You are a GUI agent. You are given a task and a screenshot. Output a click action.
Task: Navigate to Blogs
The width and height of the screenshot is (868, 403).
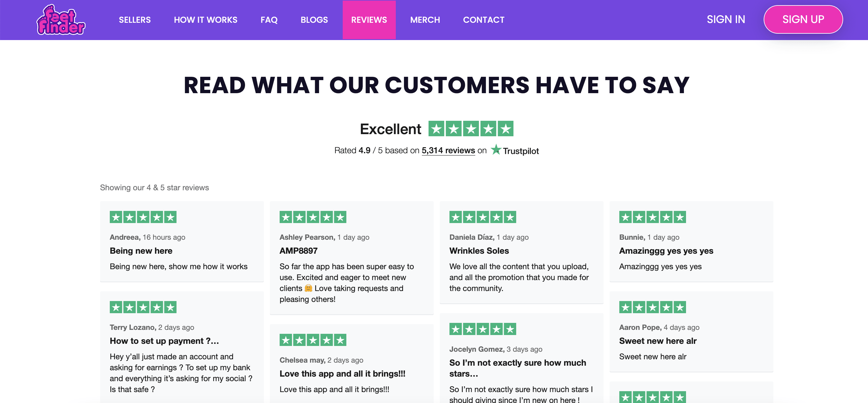pyautogui.click(x=314, y=20)
